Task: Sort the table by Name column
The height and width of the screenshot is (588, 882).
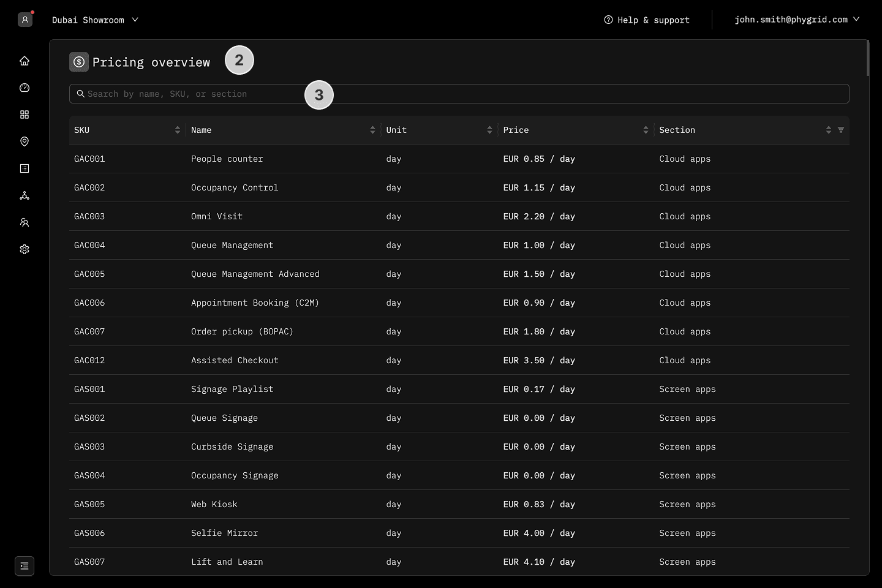Action: click(x=372, y=130)
